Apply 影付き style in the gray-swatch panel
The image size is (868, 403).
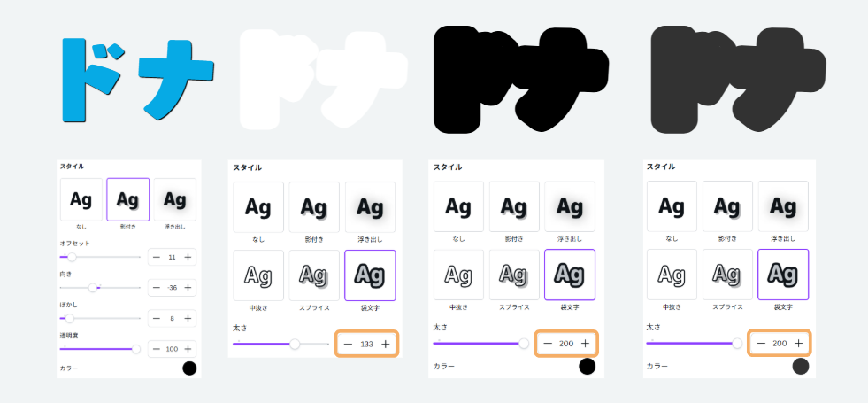[728, 206]
